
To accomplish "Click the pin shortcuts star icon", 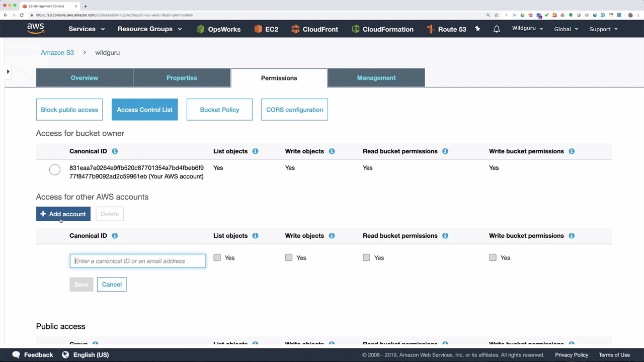I will 477,29.
